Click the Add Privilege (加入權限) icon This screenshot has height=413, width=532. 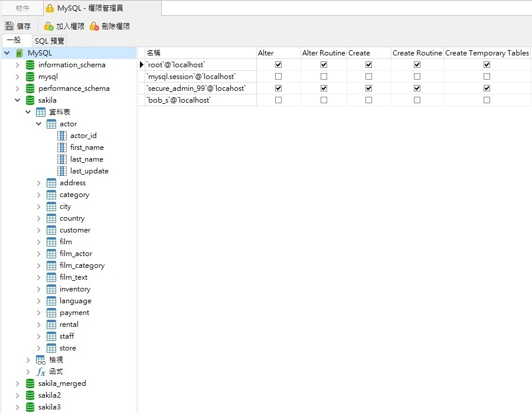point(49,27)
